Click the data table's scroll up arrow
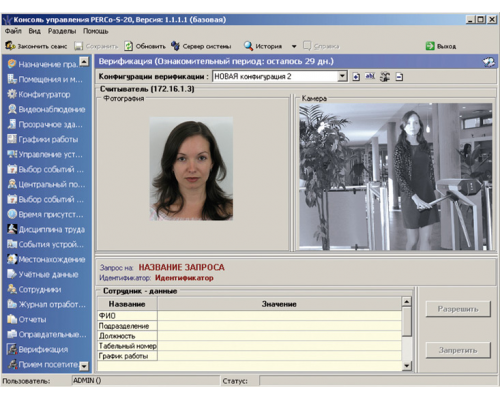Screen dimensions: 500x400 pos(407,302)
